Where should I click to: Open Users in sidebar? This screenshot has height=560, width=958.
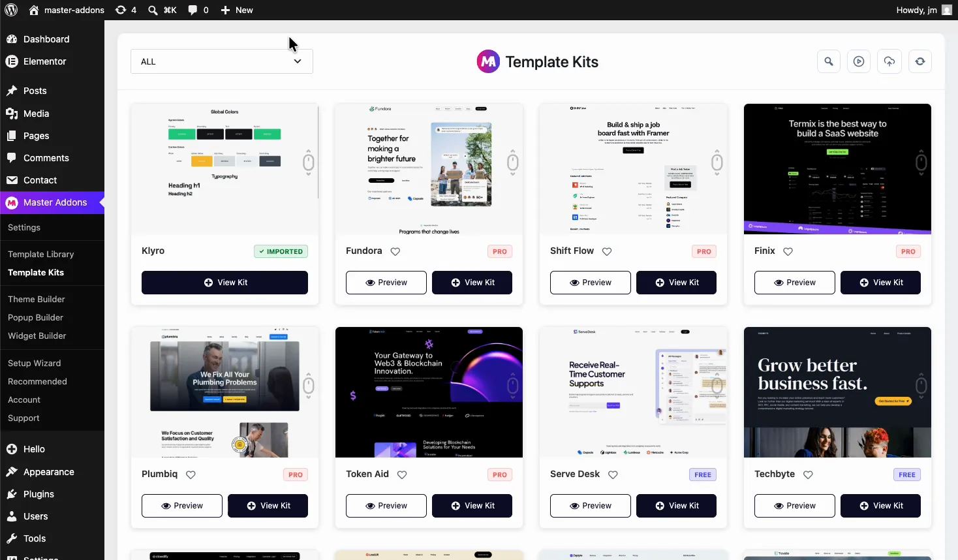pos(52,516)
